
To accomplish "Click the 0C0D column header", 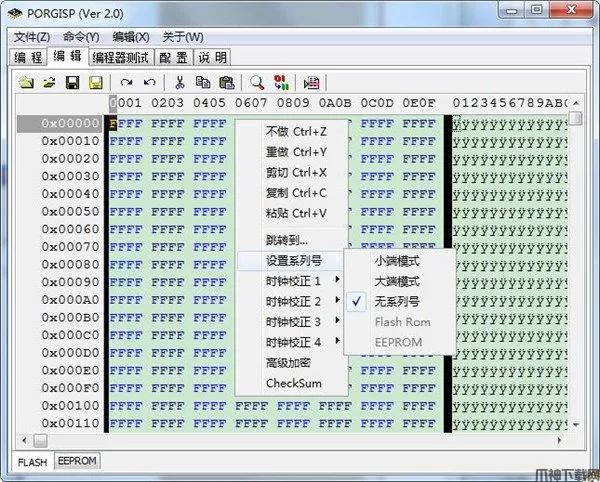I will click(x=377, y=103).
